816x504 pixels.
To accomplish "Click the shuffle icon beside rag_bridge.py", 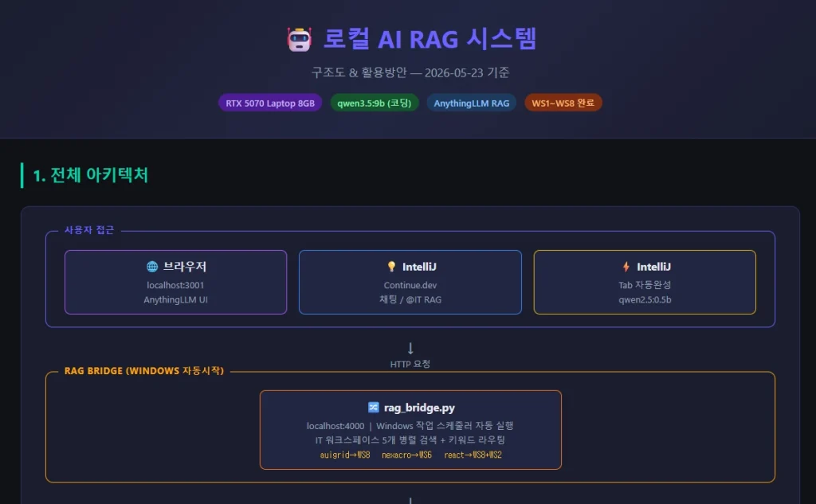I will pyautogui.click(x=373, y=407).
